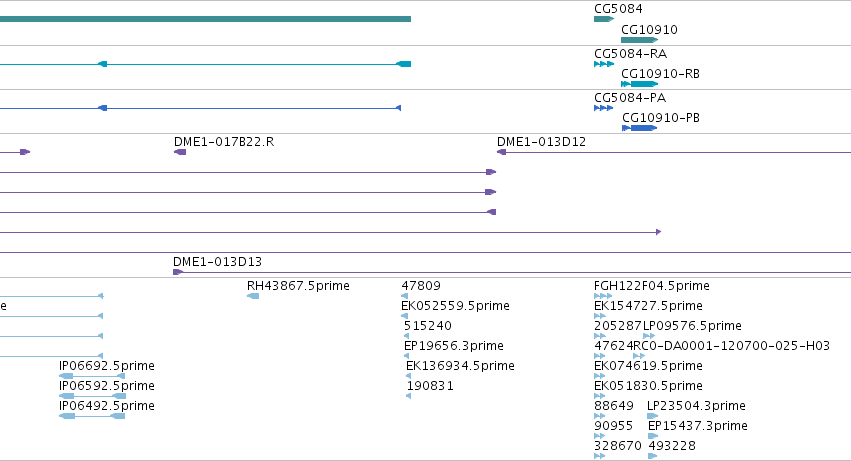The image size is (851, 461).
Task: Select the long teal gene bar
Action: [205, 19]
